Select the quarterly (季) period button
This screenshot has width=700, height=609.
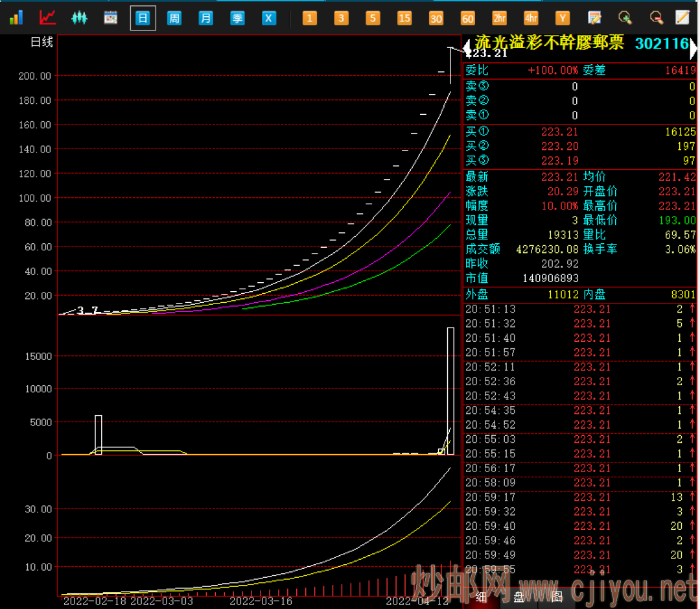(238, 18)
